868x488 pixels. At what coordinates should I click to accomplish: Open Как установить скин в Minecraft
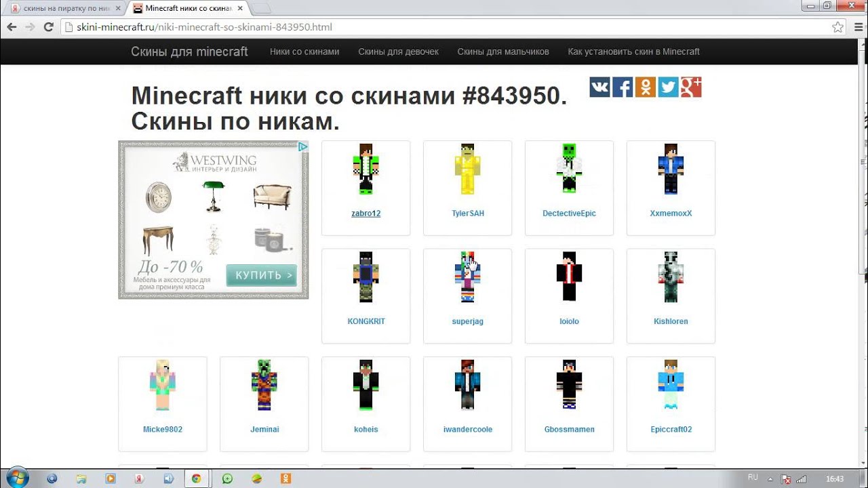tap(633, 52)
